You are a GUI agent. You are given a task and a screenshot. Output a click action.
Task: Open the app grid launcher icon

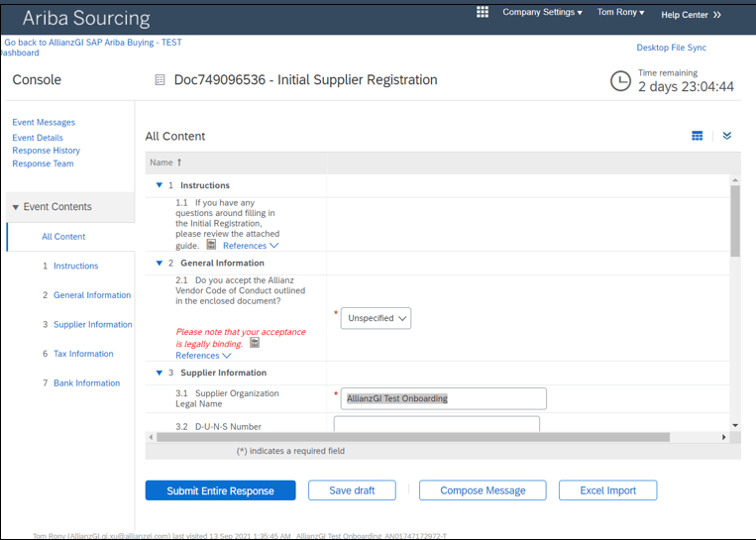(483, 12)
